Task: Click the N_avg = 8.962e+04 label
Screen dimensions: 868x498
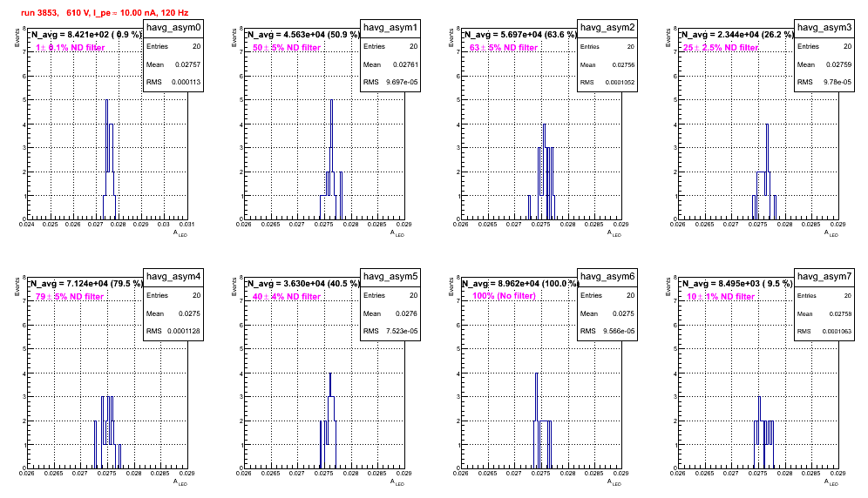Action: 520,283
